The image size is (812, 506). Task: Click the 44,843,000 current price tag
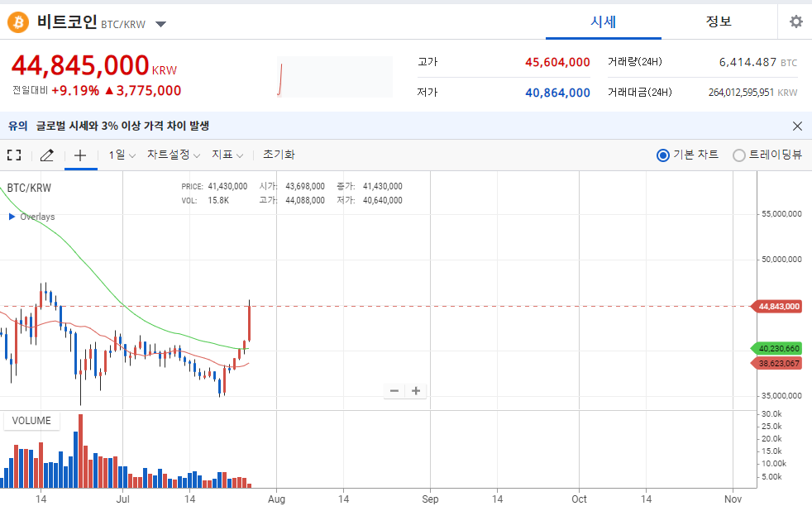click(x=776, y=307)
